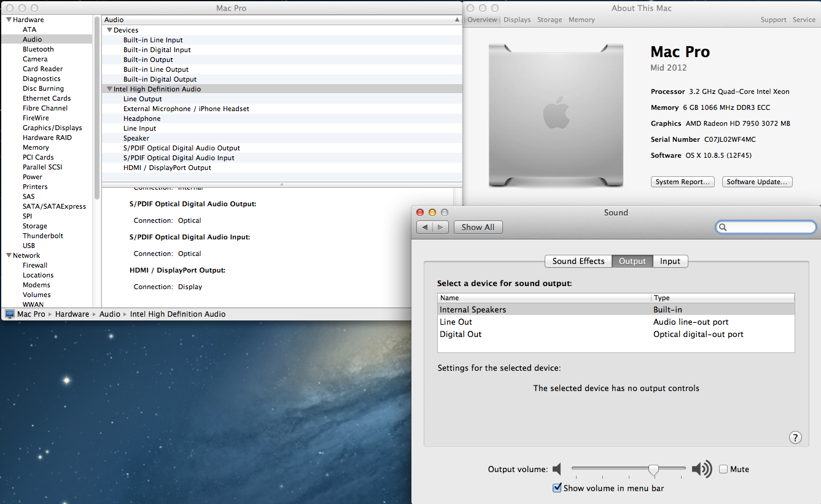Select Built-in Line Input device row

pos(282,40)
